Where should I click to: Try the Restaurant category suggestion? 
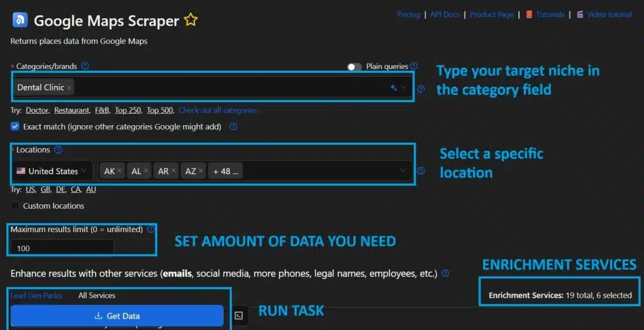(x=72, y=111)
